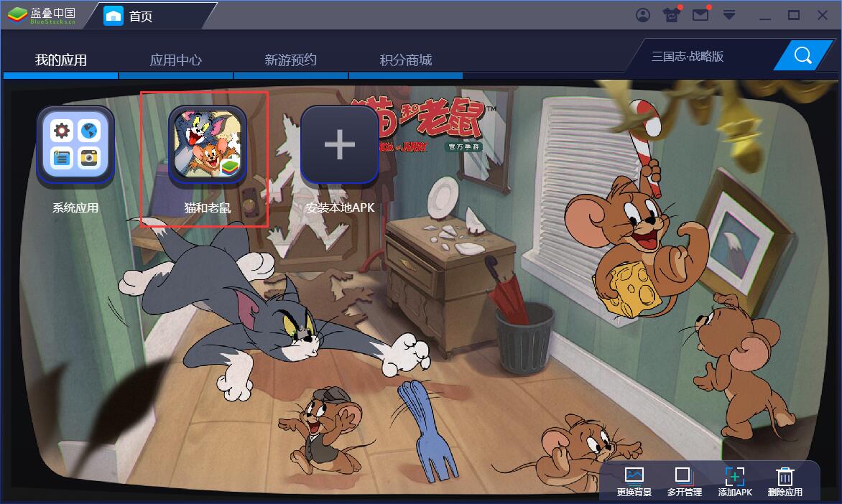Select the 我的应用 tab
The height and width of the screenshot is (504, 842).
click(x=59, y=60)
